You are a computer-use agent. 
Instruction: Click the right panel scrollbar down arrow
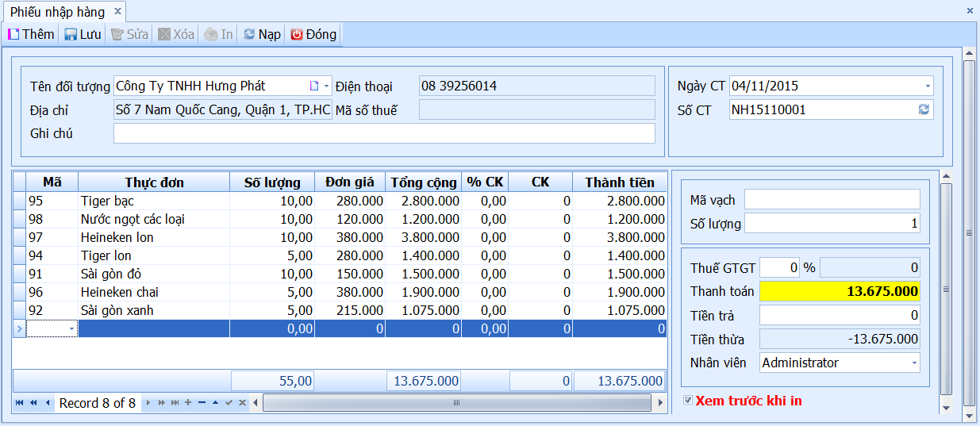[x=945, y=408]
